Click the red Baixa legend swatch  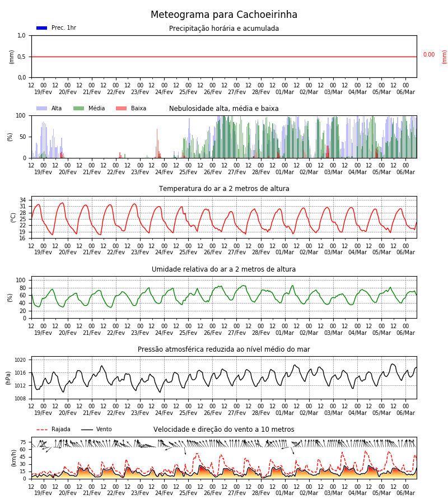(x=121, y=109)
